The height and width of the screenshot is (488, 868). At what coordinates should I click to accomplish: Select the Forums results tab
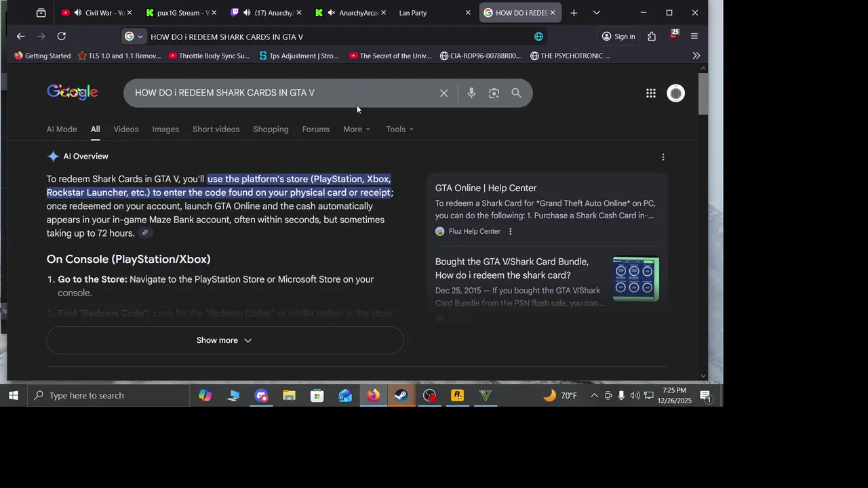(316, 129)
